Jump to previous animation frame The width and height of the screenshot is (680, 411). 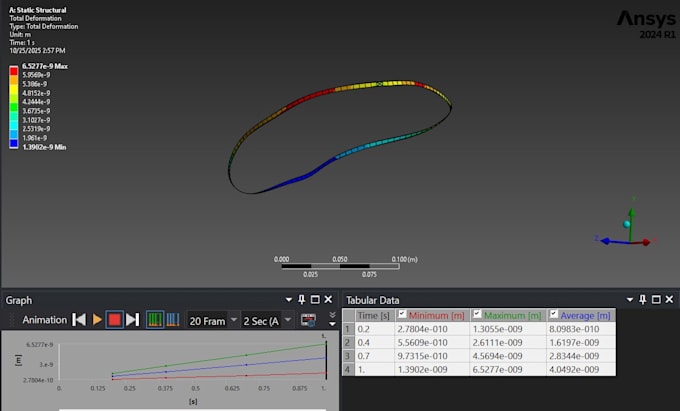(79, 320)
